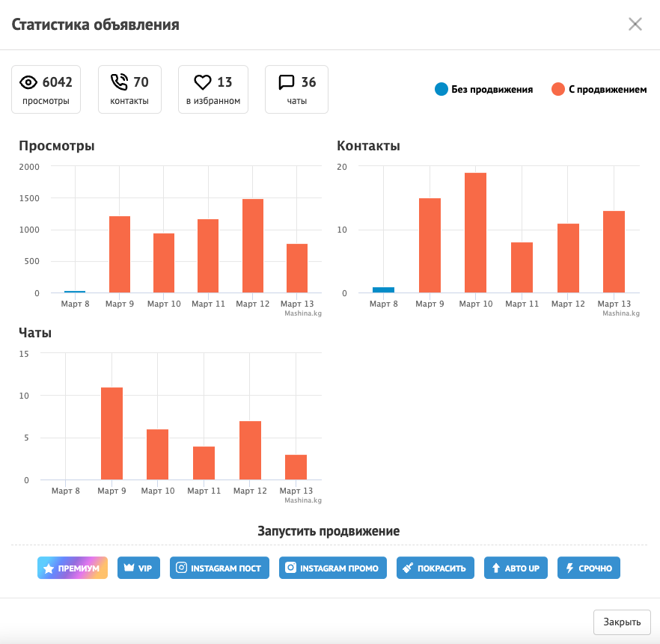This screenshot has width=660, height=644.
Task: Click the star icon on Премиум button
Action: click(49, 568)
